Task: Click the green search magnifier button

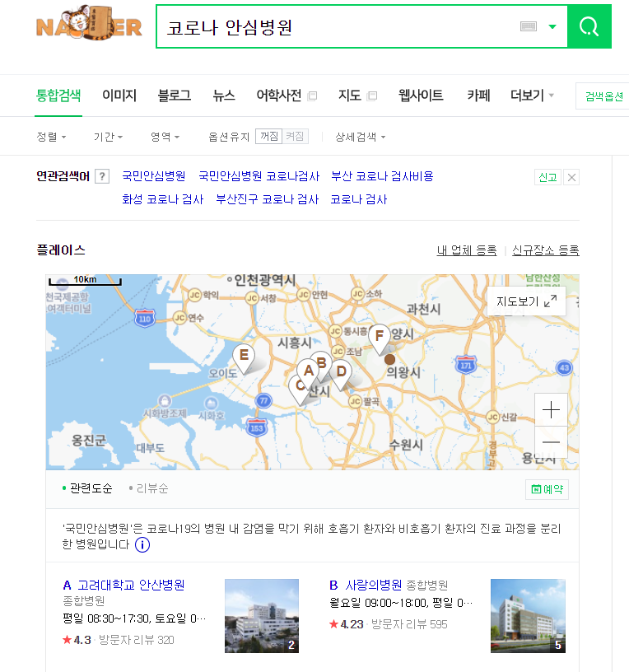Action: pyautogui.click(x=589, y=26)
